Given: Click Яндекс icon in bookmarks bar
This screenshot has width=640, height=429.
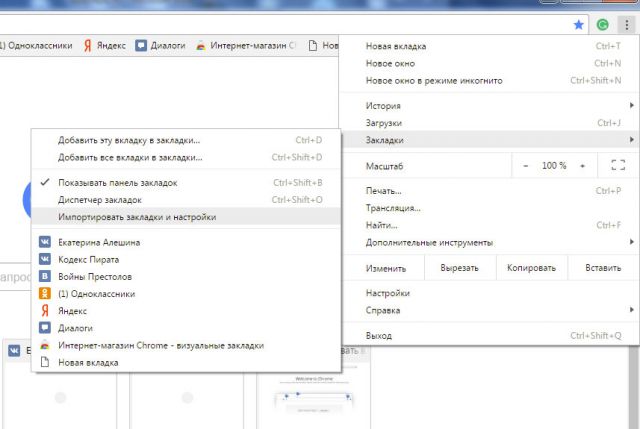Looking at the screenshot, I should pos(88,45).
